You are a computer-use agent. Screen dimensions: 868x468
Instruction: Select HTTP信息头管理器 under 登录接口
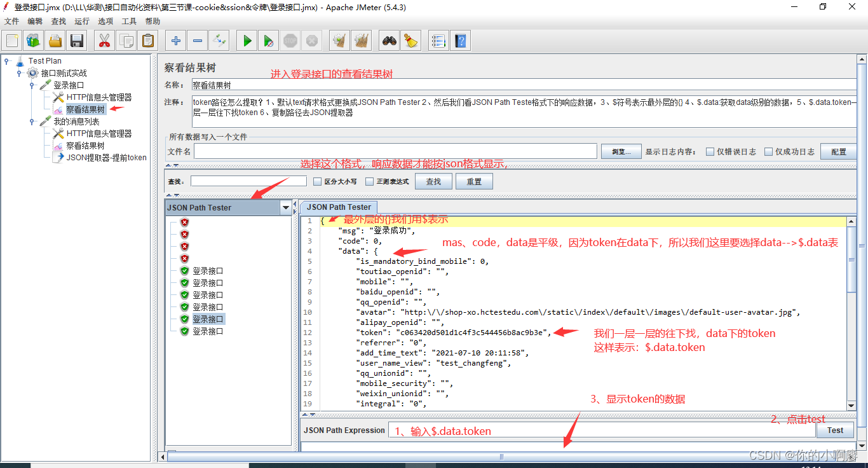pos(98,97)
